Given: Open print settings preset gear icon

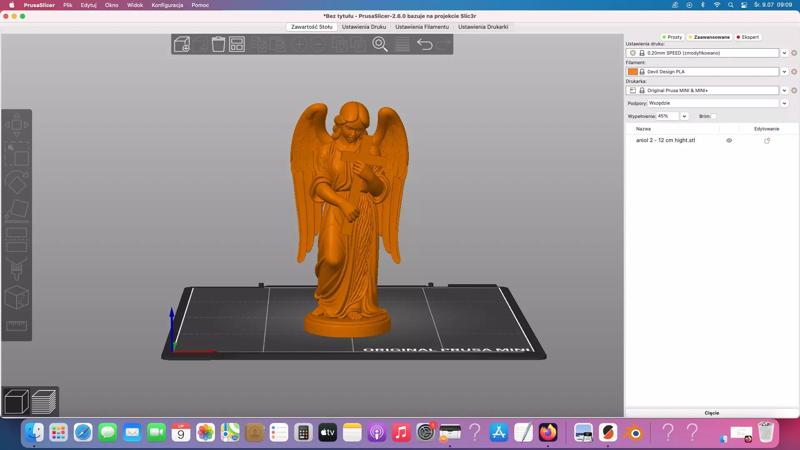Looking at the screenshot, I should [x=794, y=53].
